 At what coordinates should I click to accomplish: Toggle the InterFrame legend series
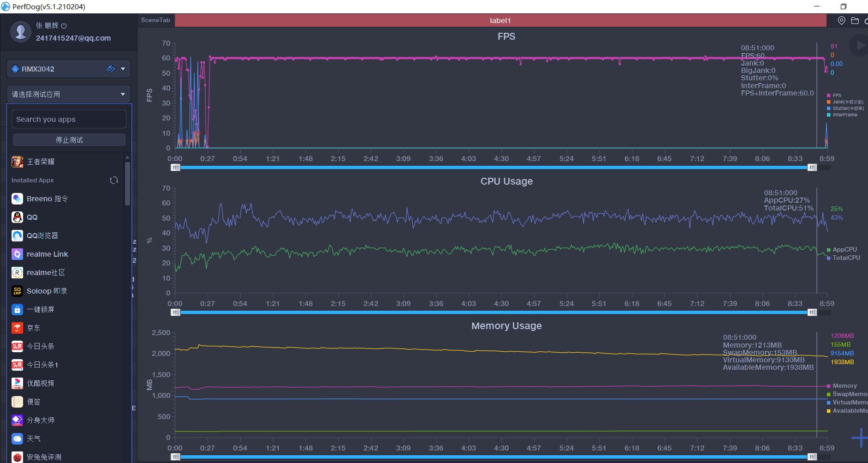click(x=844, y=115)
